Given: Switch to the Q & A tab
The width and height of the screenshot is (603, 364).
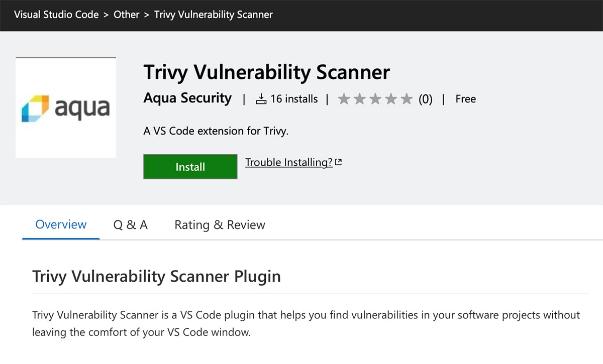Looking at the screenshot, I should point(131,224).
